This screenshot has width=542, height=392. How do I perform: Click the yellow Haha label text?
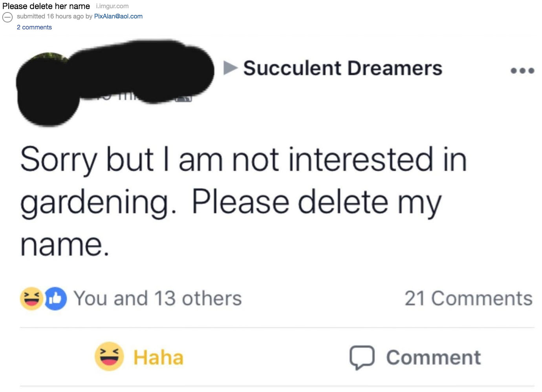(158, 357)
